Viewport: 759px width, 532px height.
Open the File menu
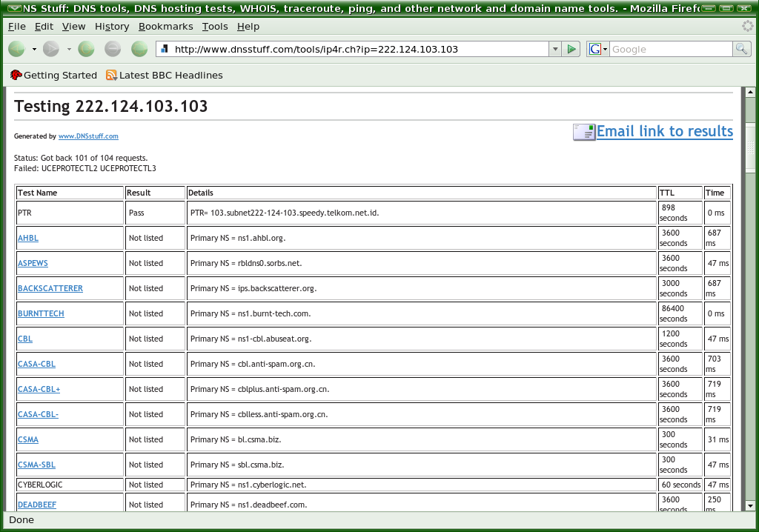click(x=17, y=26)
